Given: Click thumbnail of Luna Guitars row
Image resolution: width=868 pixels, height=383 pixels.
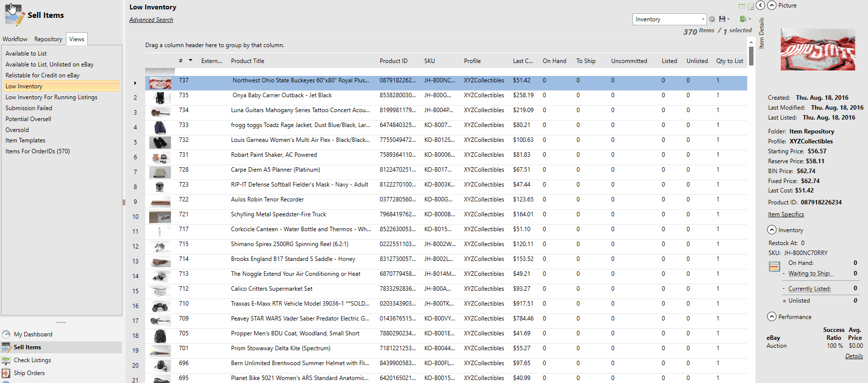Looking at the screenshot, I should (x=160, y=113).
